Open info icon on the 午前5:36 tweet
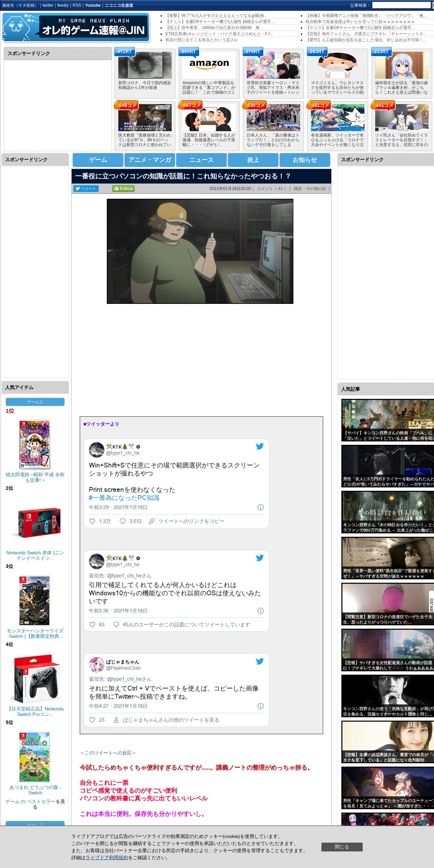The image size is (434, 868). coord(261,611)
